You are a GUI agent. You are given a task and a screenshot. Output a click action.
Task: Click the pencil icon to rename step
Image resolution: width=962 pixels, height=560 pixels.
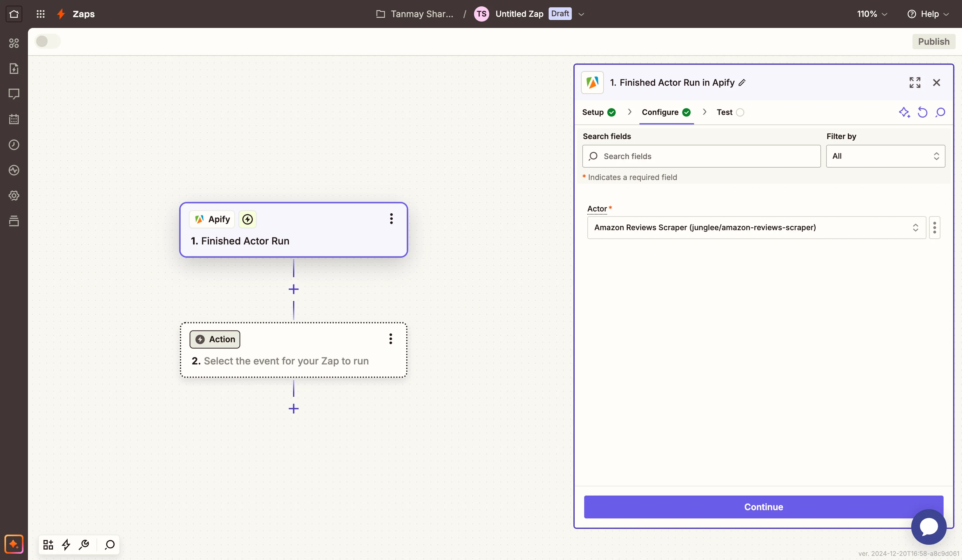(742, 83)
